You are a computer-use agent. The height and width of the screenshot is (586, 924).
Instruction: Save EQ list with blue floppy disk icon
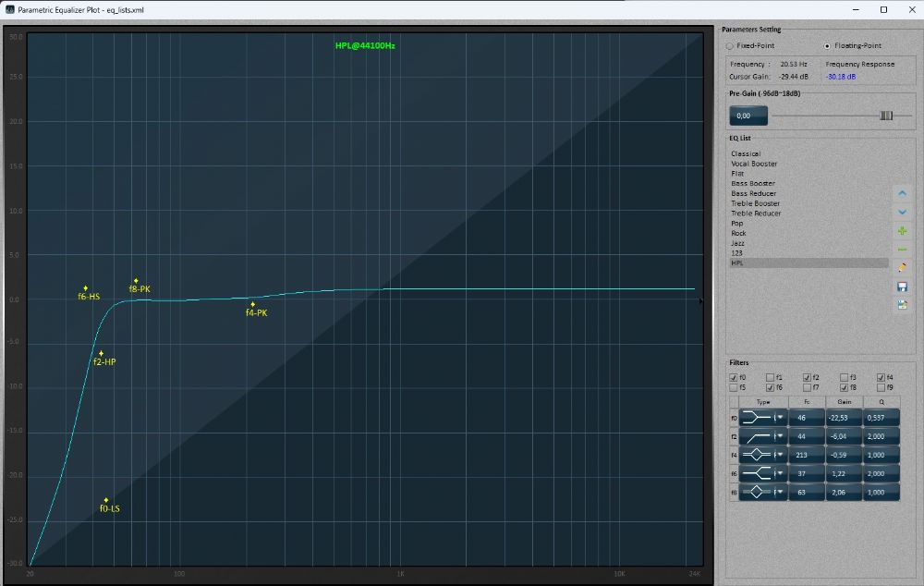click(x=902, y=287)
